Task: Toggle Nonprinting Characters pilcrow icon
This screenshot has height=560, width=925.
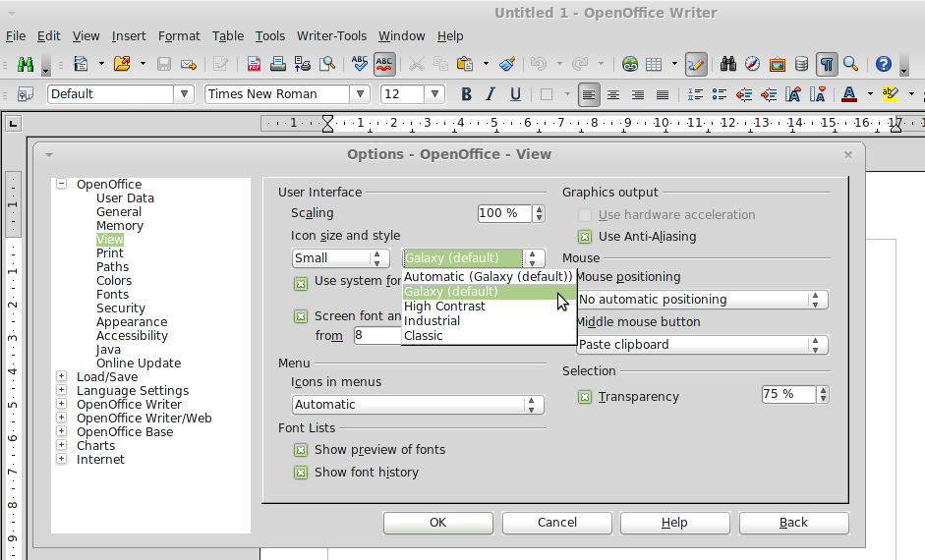Action: 827,65
